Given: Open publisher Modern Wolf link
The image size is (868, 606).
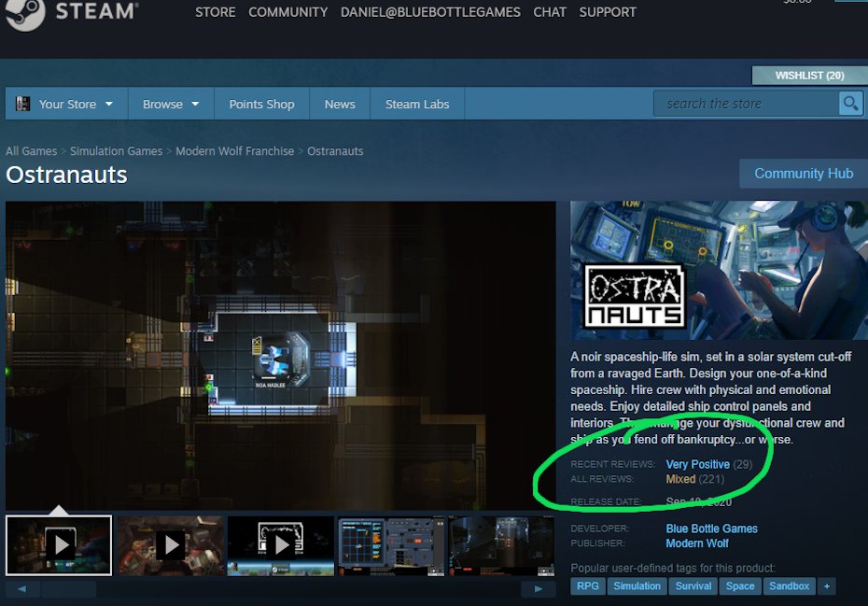Looking at the screenshot, I should [696, 543].
